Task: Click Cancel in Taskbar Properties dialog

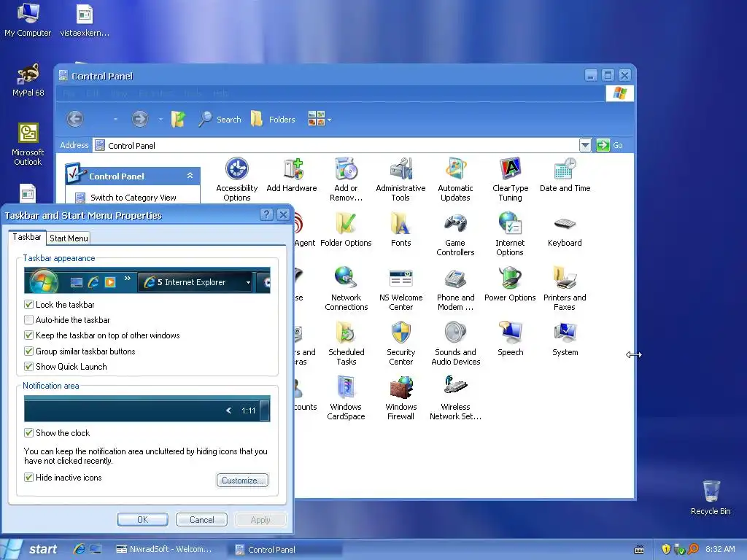Action: (x=201, y=519)
